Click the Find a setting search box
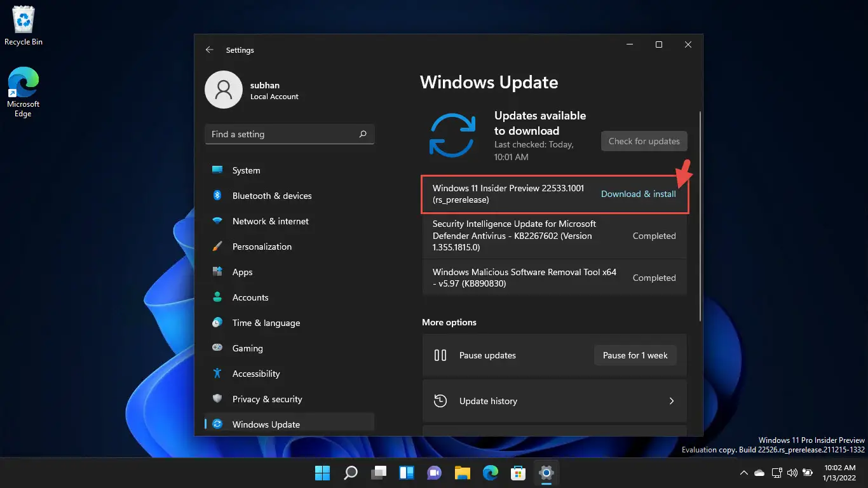868x488 pixels. [x=289, y=134]
